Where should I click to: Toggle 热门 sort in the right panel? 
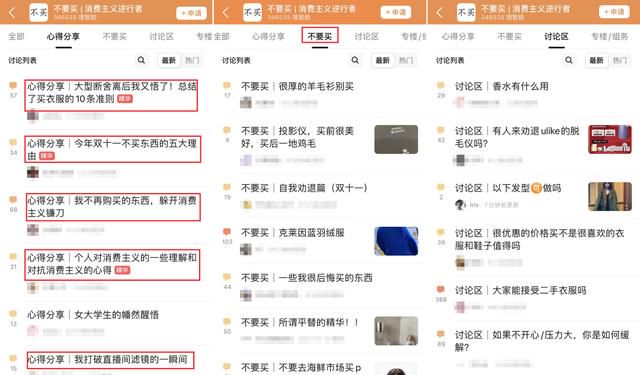point(619,60)
